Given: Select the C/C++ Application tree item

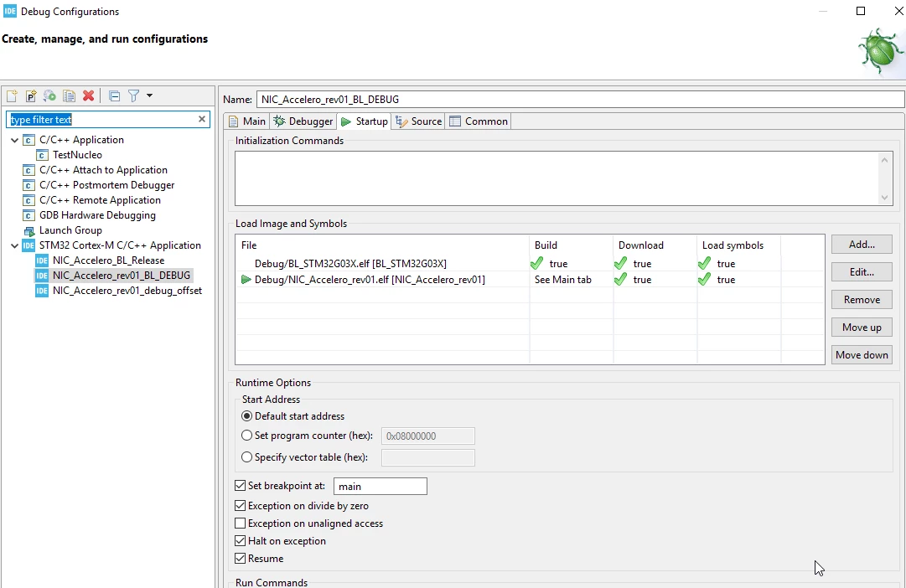Looking at the screenshot, I should pos(81,140).
